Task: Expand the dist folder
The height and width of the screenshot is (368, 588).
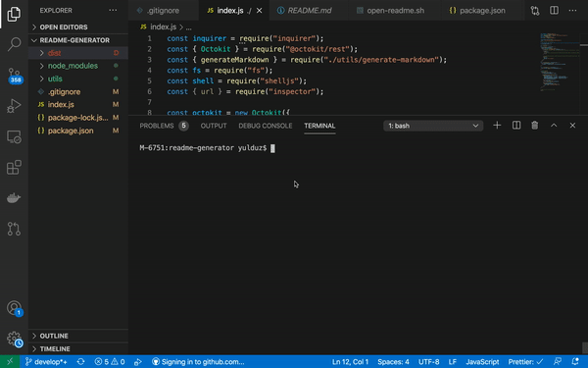Action: tap(78, 53)
